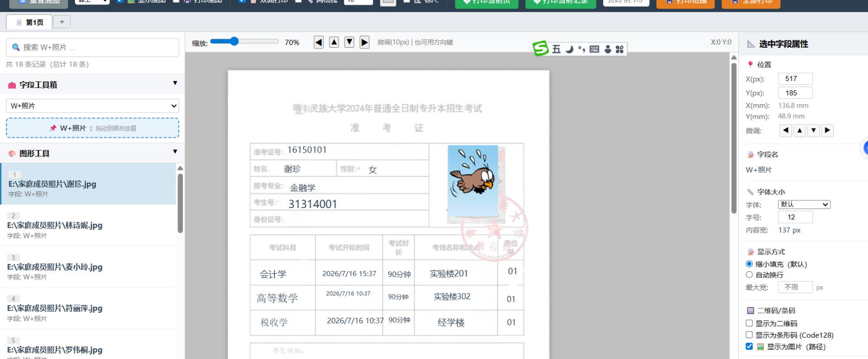Nudge canvas left with the zoom bar arrow
The image size is (868, 359).
pos(319,42)
